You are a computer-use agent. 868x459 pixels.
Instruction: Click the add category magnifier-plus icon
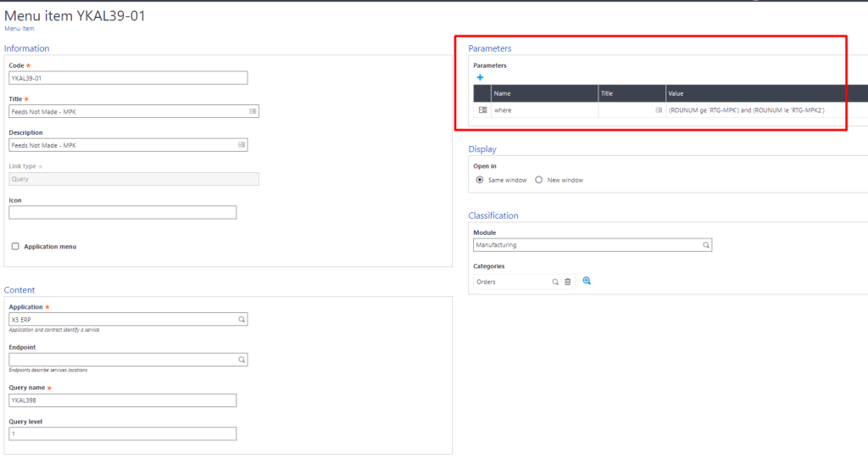587,281
